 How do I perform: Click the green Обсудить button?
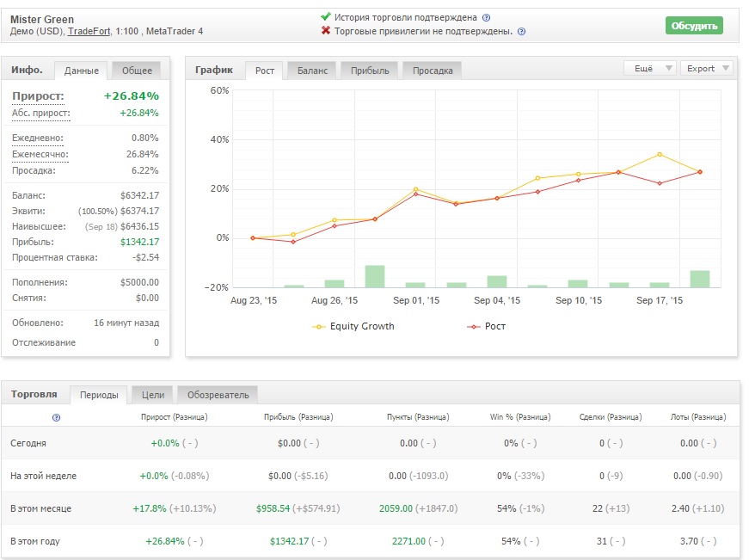tap(694, 26)
